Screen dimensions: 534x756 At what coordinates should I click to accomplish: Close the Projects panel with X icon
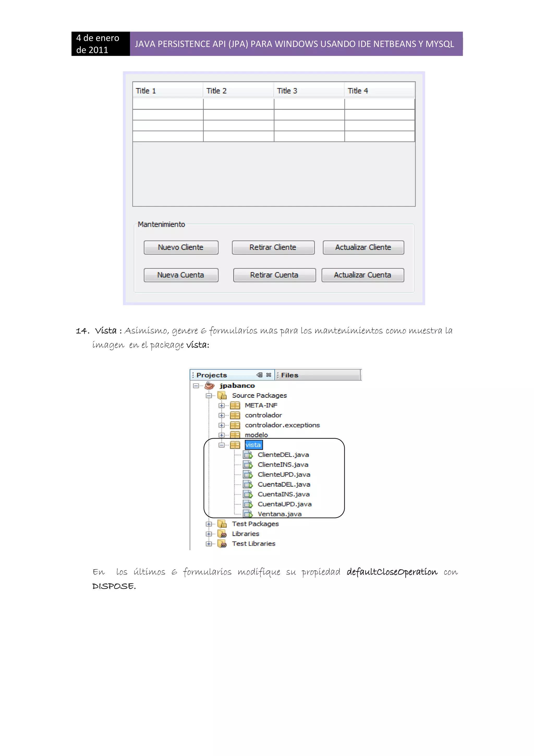pyautogui.click(x=269, y=375)
